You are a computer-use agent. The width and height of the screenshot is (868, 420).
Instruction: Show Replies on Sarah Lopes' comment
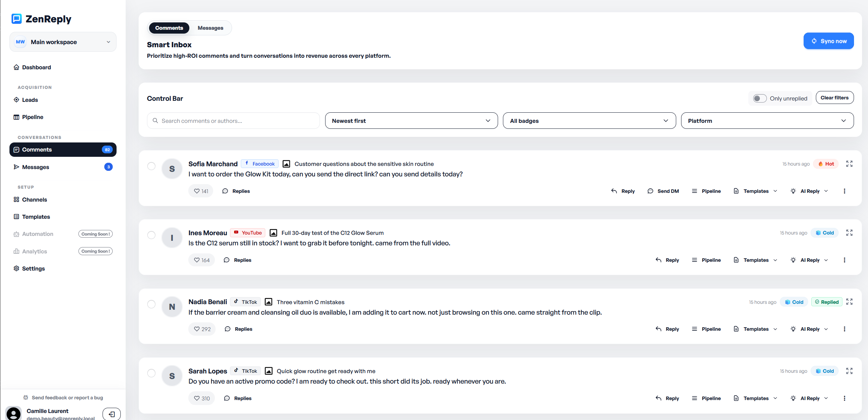click(238, 398)
